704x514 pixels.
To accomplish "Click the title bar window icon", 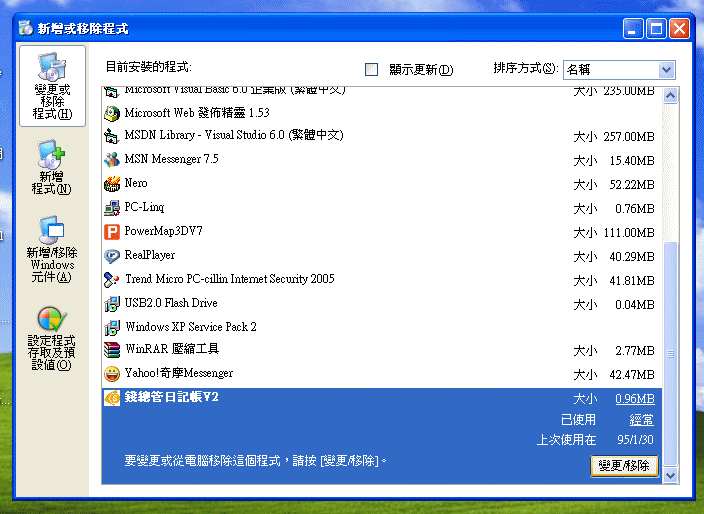I will (26, 28).
